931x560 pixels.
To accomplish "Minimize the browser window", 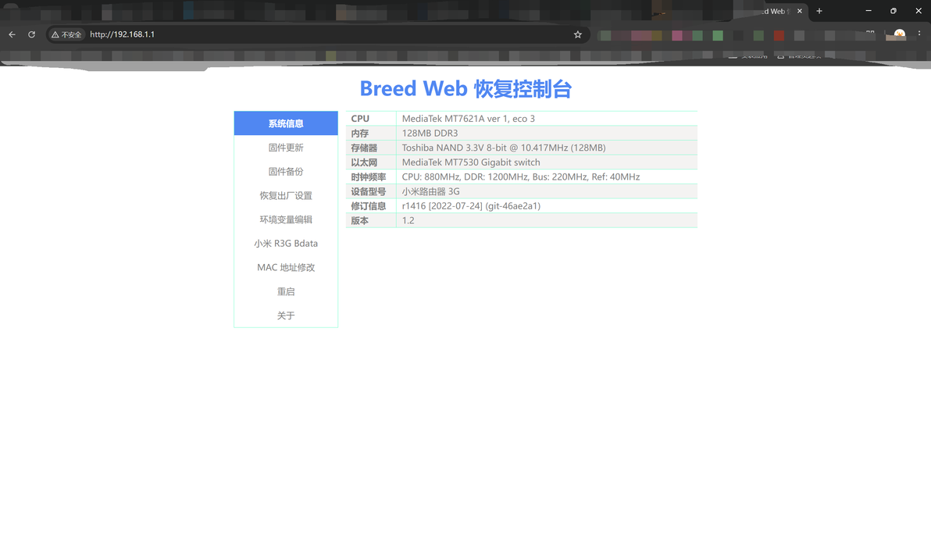I will coord(868,11).
